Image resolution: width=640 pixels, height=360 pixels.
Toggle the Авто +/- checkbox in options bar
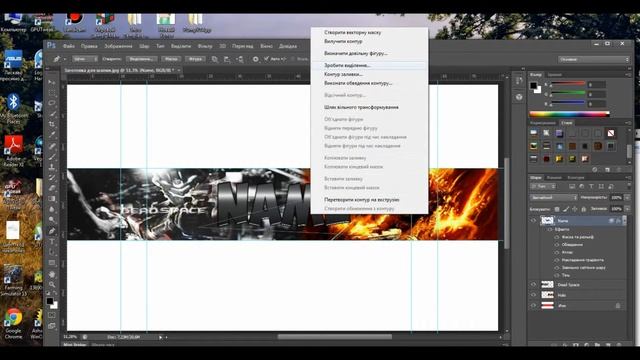[267, 59]
